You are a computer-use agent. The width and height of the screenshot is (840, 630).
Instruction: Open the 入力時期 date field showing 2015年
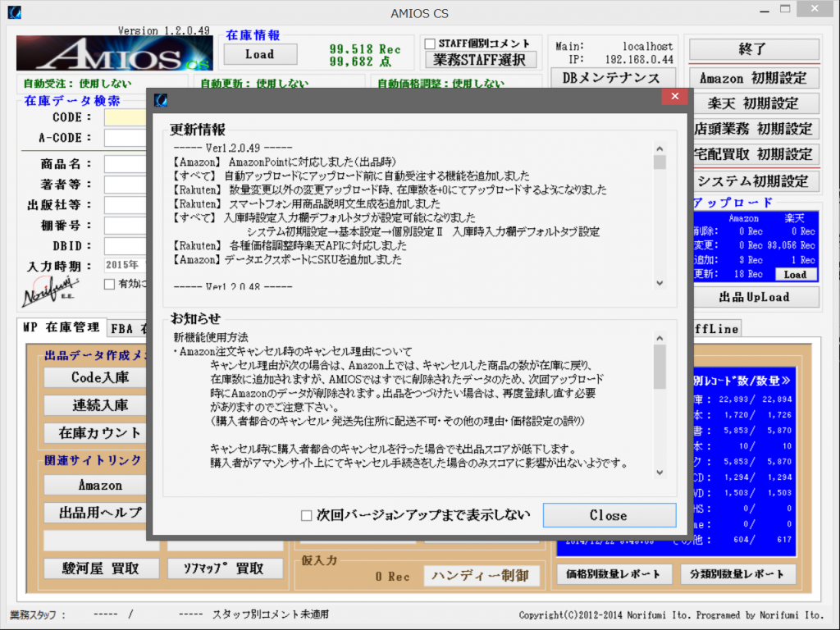pyautogui.click(x=126, y=265)
